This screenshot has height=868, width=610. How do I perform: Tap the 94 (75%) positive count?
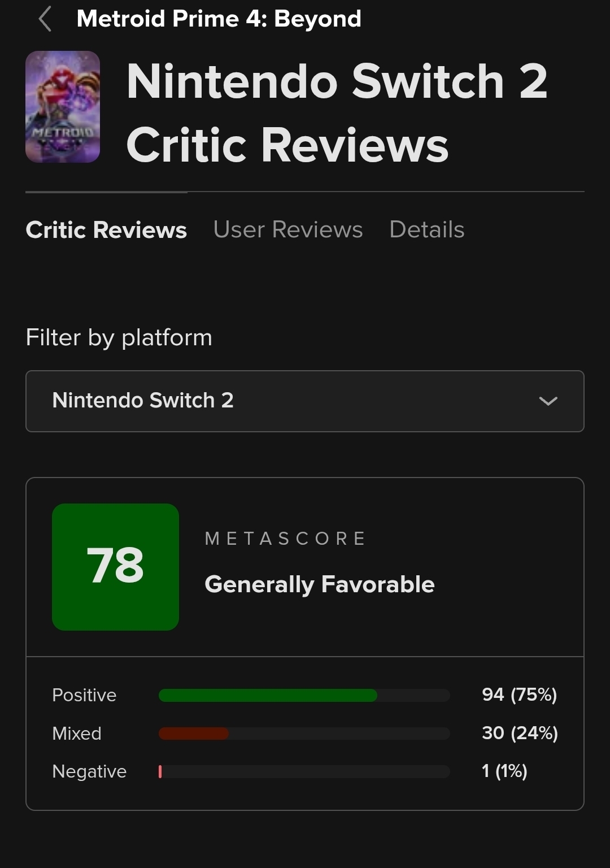tap(519, 695)
